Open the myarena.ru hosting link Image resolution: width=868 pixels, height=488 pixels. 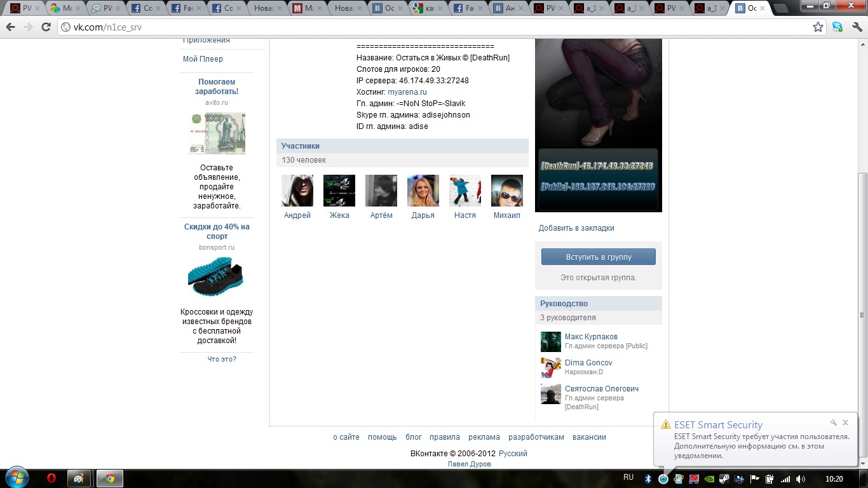click(407, 92)
